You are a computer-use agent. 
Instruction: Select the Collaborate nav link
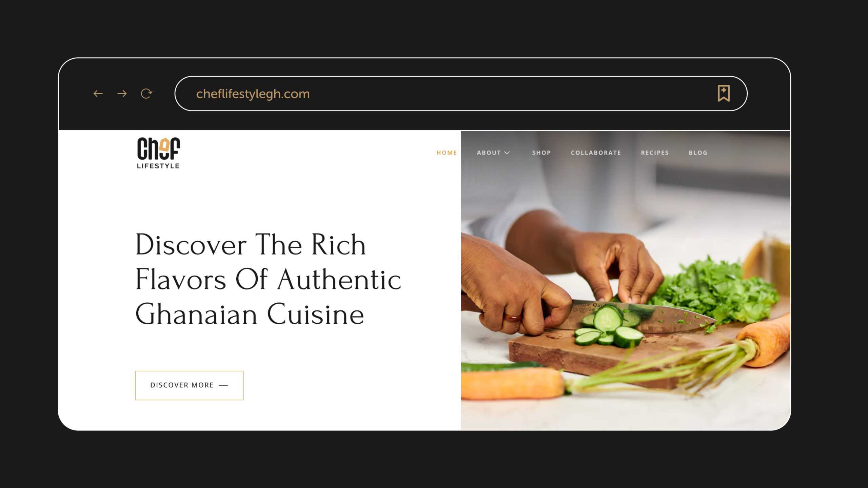point(596,153)
